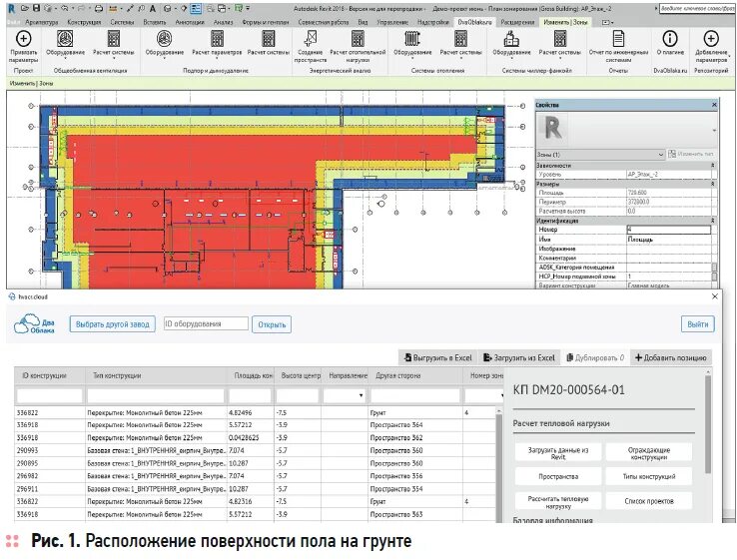Click the Тип конструкции filter field
737x560 pixels.
[x=156, y=395]
